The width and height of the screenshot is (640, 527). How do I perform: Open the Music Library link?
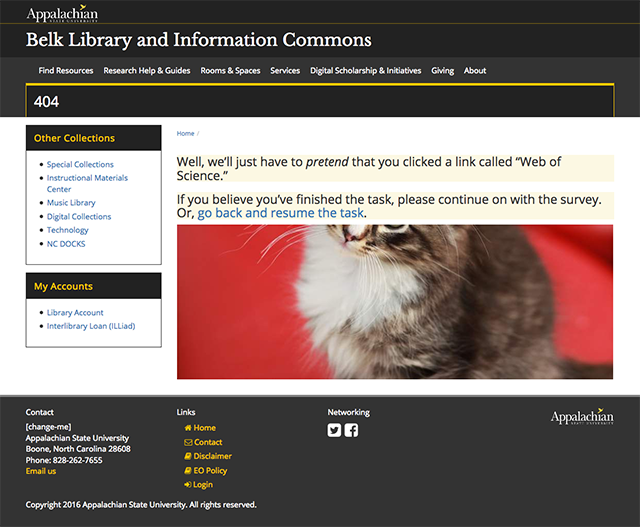tap(71, 203)
